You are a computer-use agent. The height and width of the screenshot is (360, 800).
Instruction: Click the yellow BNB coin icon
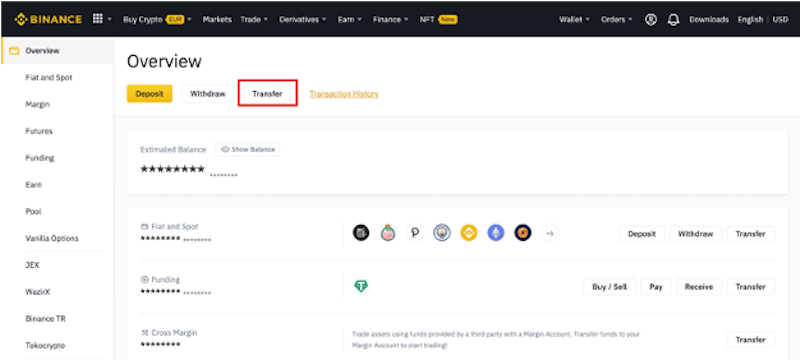point(469,233)
